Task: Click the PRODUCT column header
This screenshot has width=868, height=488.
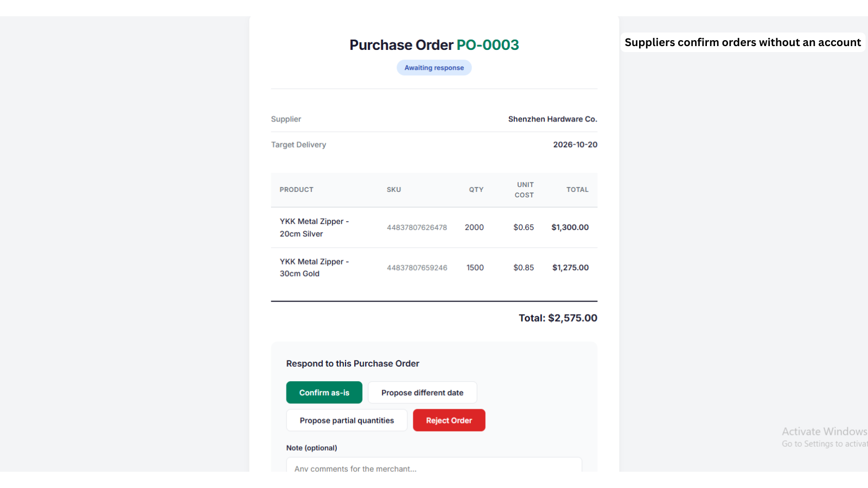Action: coord(296,190)
